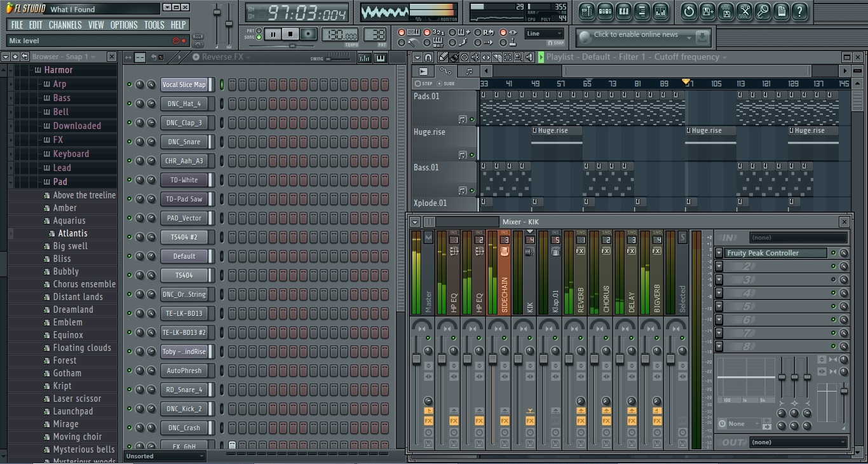The image size is (868, 464).
Task: Open the Unsorted channel filter dropdown
Action: [x=165, y=456]
